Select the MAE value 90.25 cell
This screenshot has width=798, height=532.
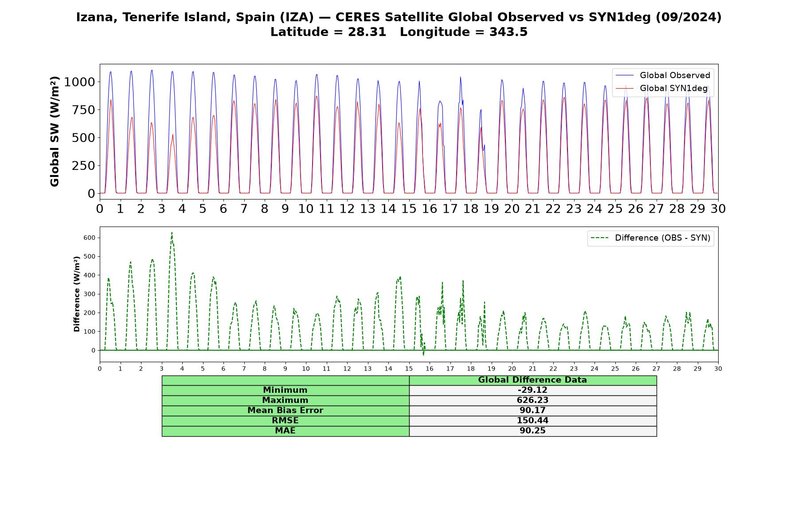click(533, 431)
